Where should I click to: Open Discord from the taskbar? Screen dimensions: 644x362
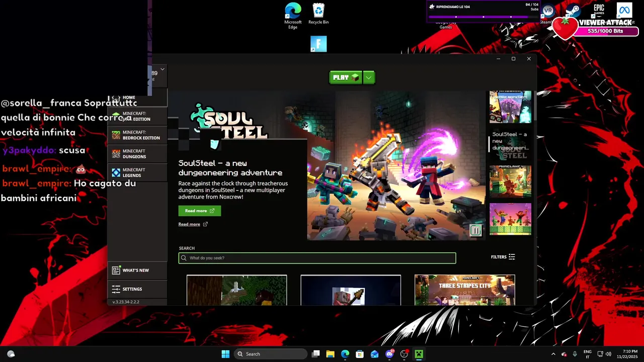(x=389, y=354)
